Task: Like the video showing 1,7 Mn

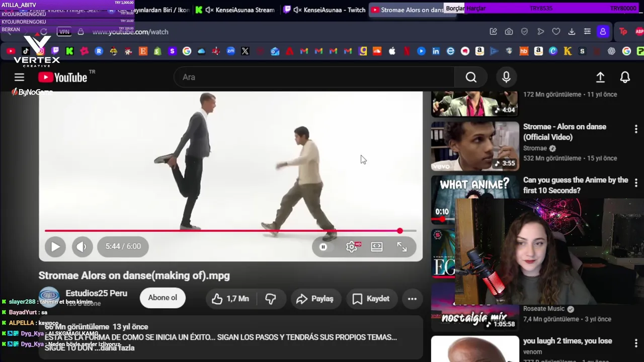Action: [x=230, y=299]
